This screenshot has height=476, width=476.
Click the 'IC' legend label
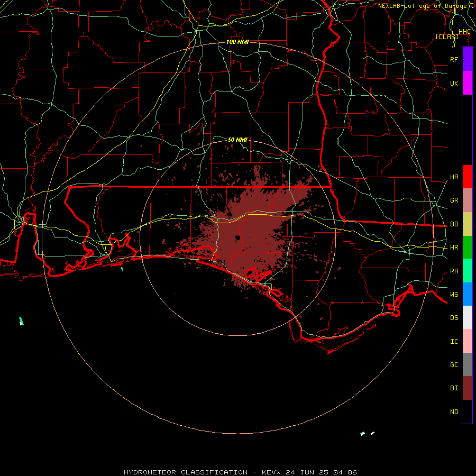click(454, 342)
